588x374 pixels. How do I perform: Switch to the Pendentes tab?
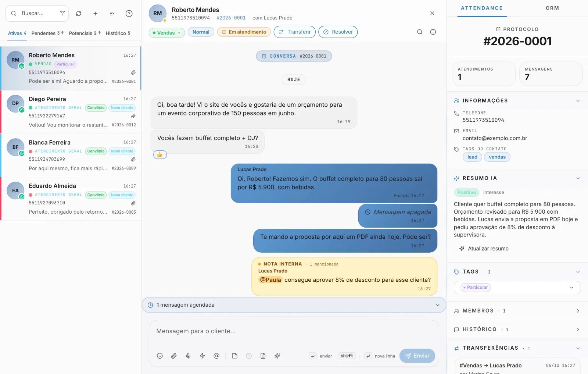tap(48, 33)
